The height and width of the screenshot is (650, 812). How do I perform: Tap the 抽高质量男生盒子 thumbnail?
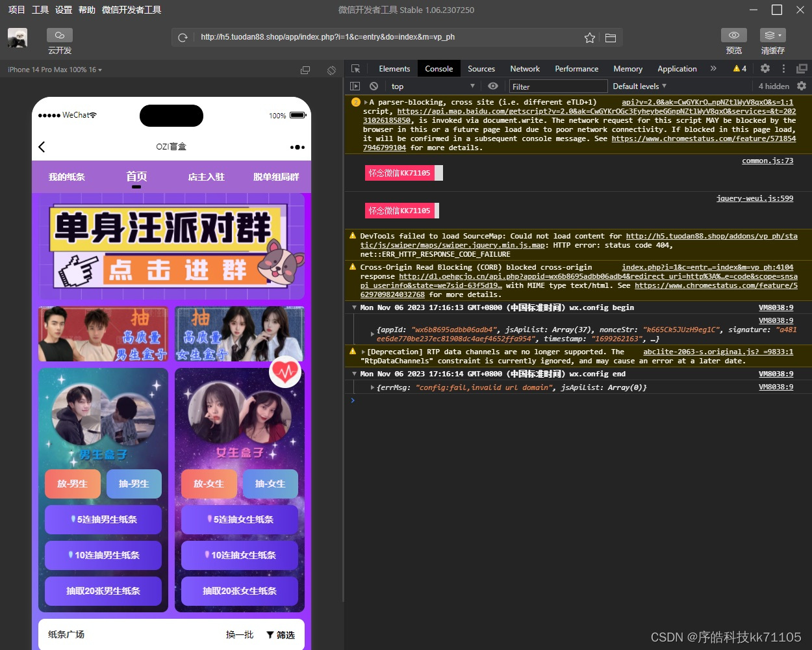(x=103, y=334)
